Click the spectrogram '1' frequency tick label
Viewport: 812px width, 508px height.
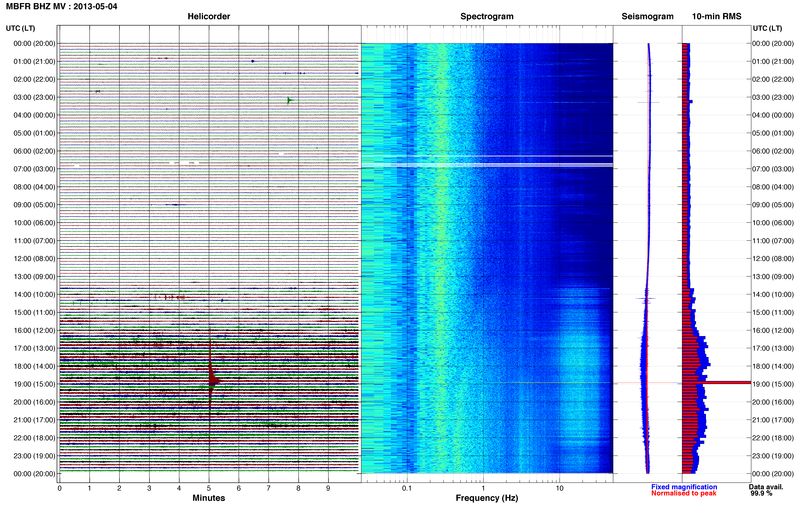click(x=483, y=488)
